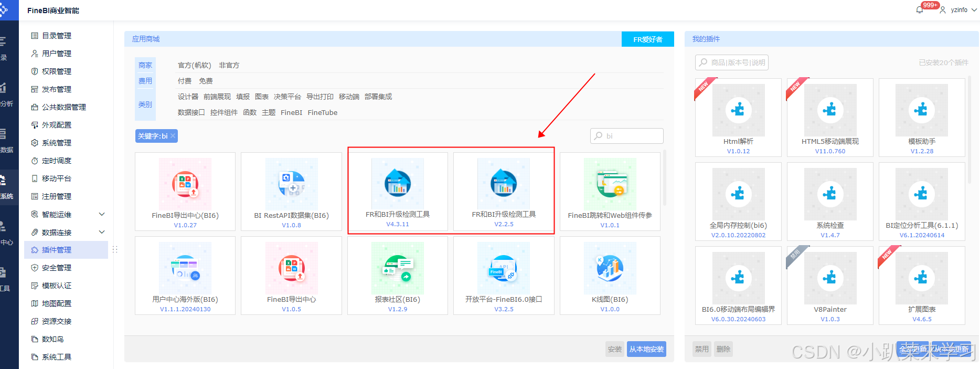Open 公共数据管理
980x369 pixels.
click(x=63, y=107)
